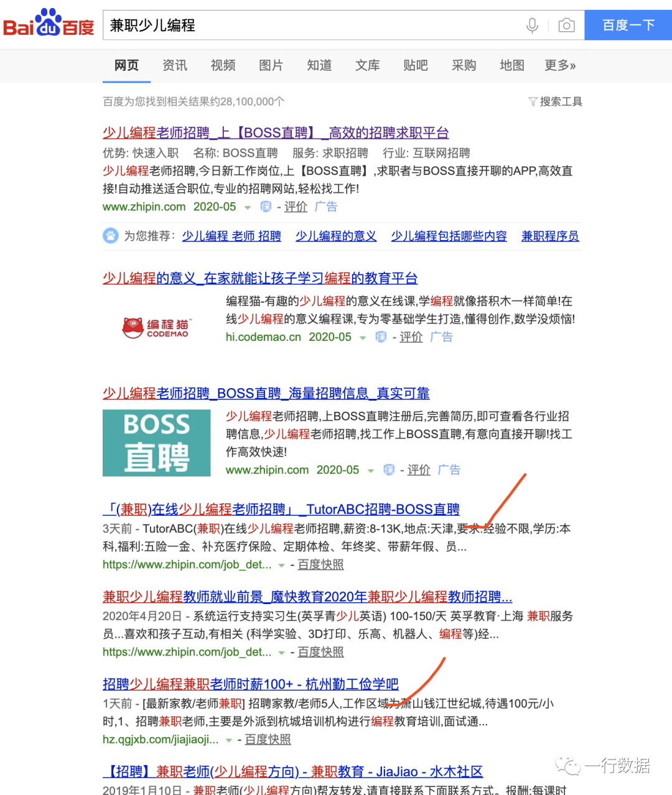Open result 招聘少儿编程兼职老师时薪100+

pyautogui.click(x=251, y=684)
